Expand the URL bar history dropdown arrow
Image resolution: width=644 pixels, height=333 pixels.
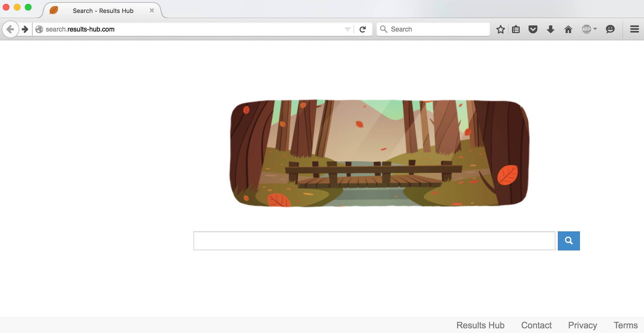[347, 29]
